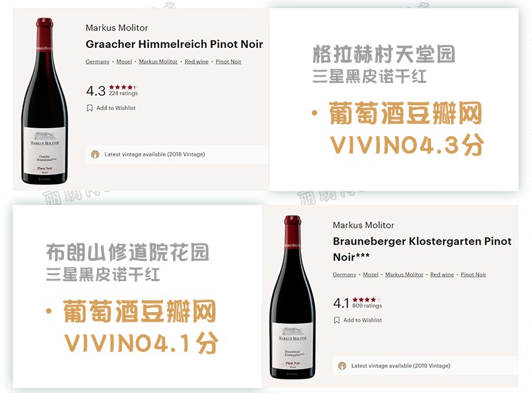
Task: Open Mosel link under Brauneberger Klostergarten
Action: point(370,274)
